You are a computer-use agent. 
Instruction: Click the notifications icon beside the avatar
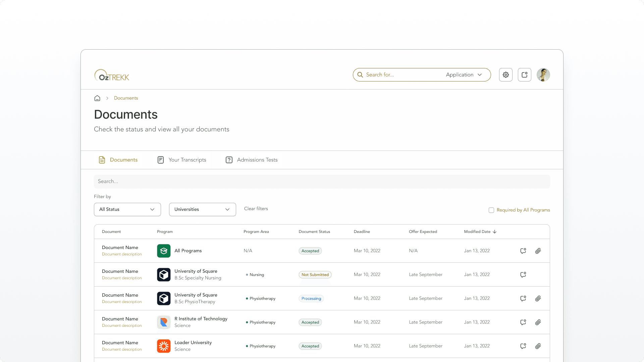(x=524, y=75)
